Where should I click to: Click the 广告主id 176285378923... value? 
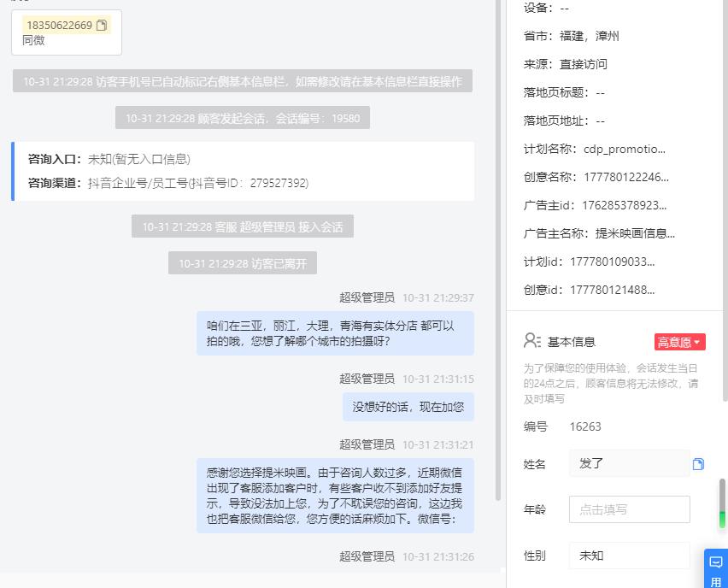pyautogui.click(x=625, y=205)
